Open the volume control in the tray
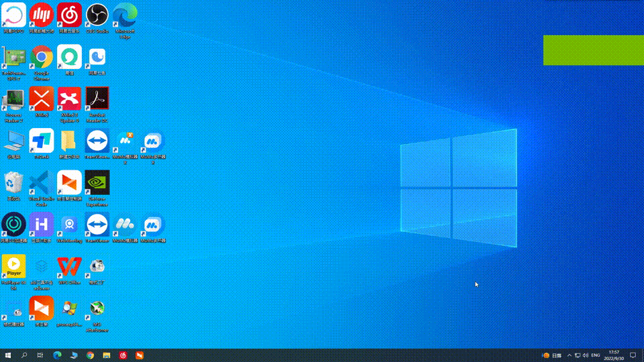This screenshot has width=644, height=362. [585, 355]
